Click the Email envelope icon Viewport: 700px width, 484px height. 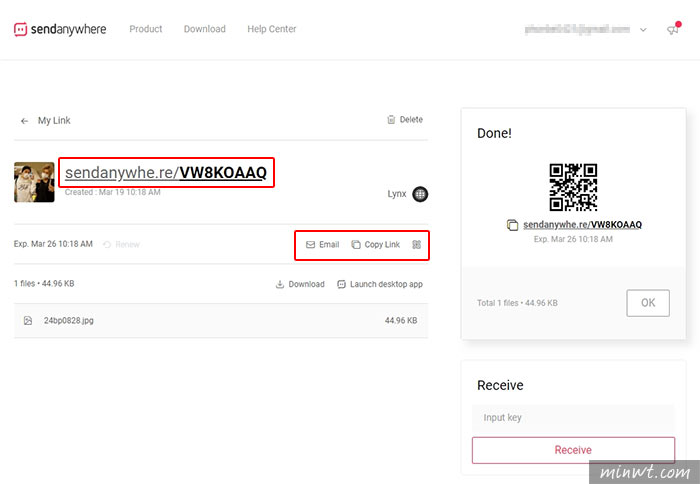click(310, 245)
